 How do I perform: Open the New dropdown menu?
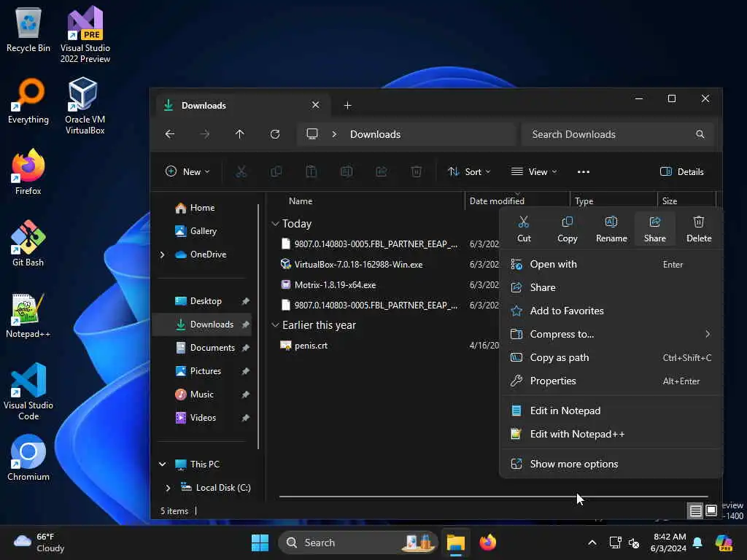[187, 172]
